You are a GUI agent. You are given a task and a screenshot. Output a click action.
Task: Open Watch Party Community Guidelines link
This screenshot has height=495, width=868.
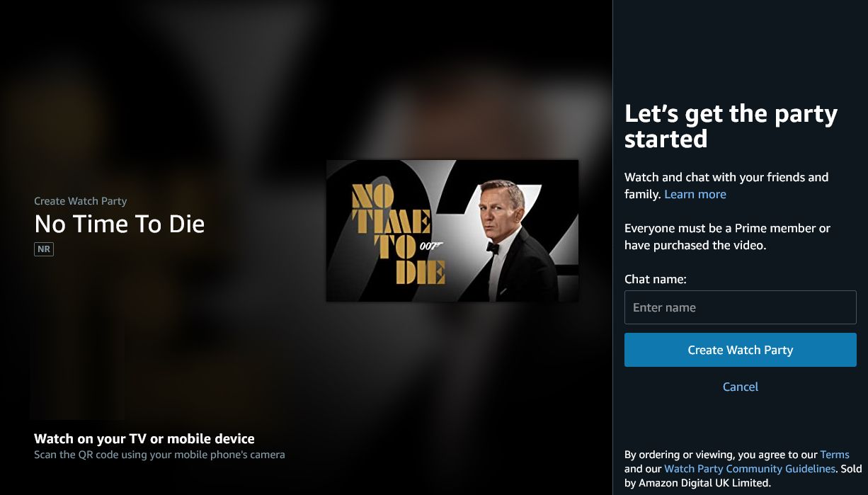coord(750,469)
